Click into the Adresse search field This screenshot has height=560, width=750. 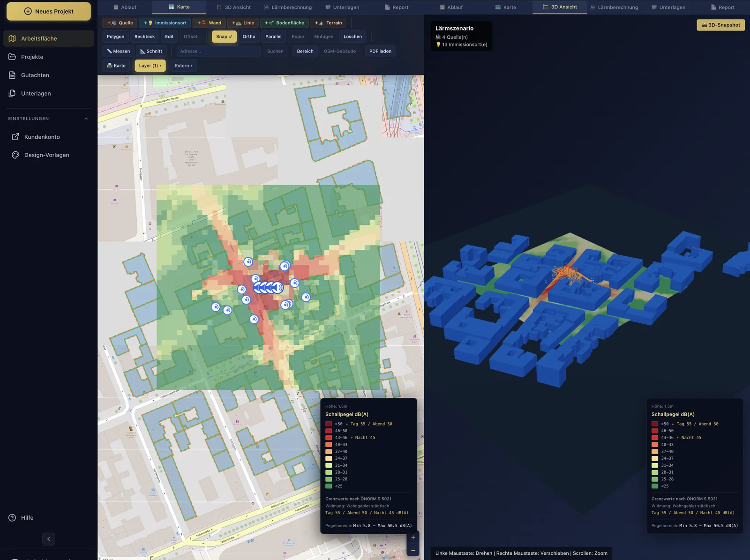(218, 51)
